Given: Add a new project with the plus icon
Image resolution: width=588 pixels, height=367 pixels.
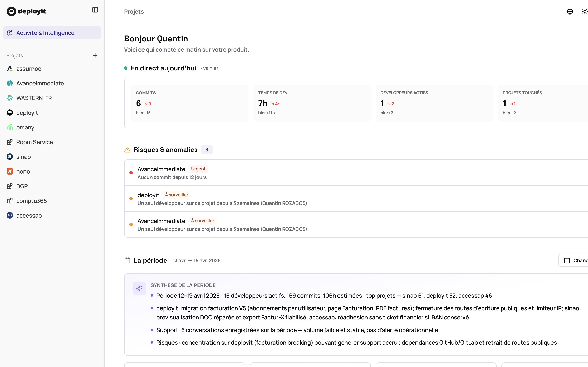Looking at the screenshot, I should (95, 55).
